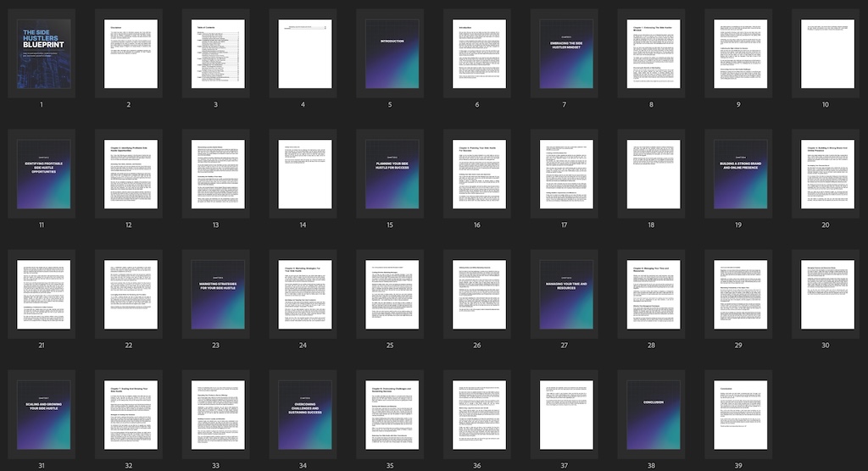Select the Side Hustlers Blueprint cover page

coord(44,53)
